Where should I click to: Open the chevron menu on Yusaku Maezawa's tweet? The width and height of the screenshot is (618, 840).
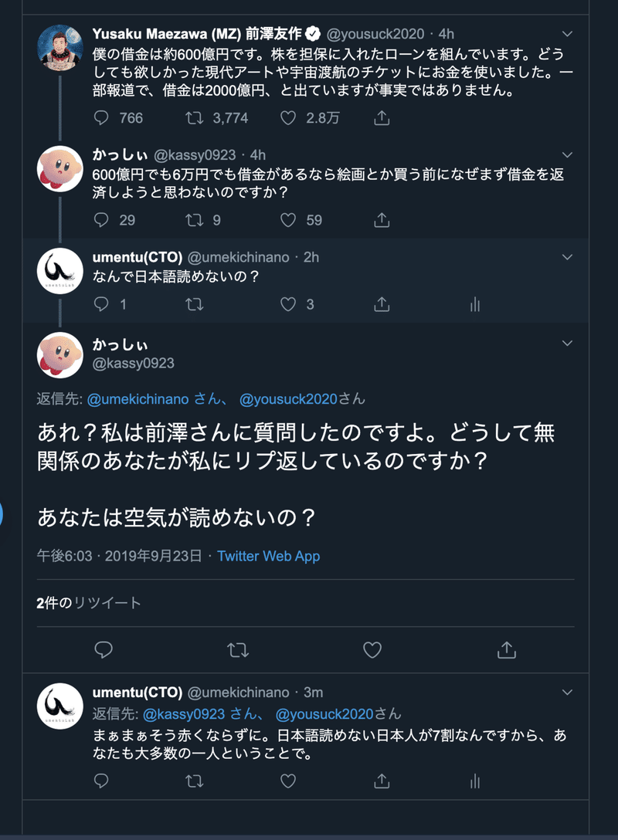point(567,34)
